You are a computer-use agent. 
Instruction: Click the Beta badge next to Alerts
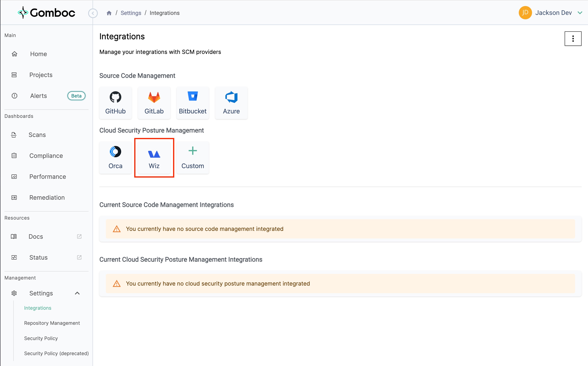[76, 96]
